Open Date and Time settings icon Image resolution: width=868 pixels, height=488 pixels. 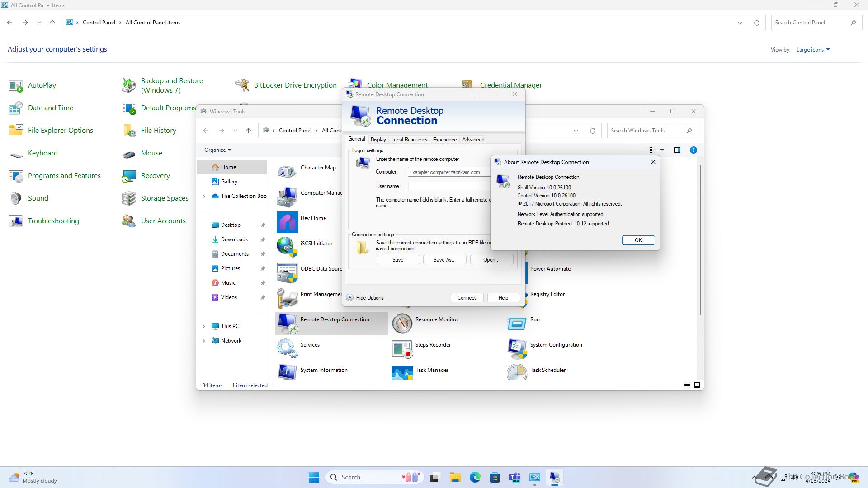click(15, 108)
